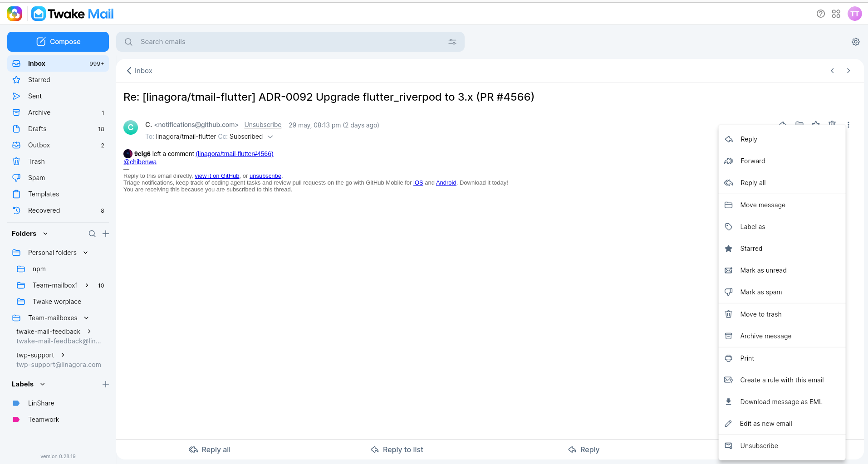This screenshot has width=868, height=464.
Task: Choose Reply in context menu
Action: tap(782, 139)
